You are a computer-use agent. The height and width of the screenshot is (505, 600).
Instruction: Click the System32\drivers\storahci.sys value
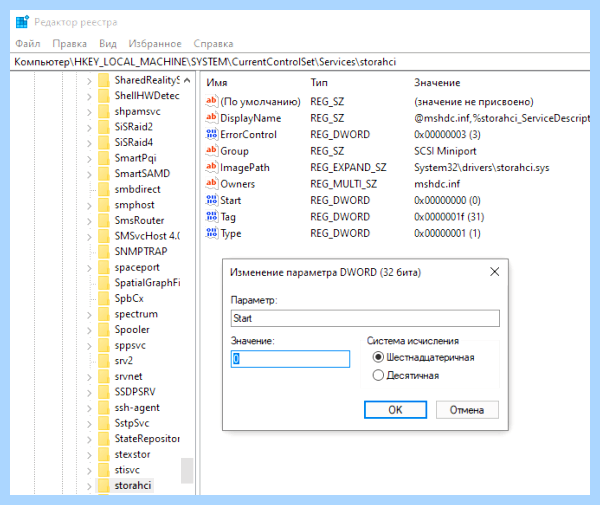[481, 167]
